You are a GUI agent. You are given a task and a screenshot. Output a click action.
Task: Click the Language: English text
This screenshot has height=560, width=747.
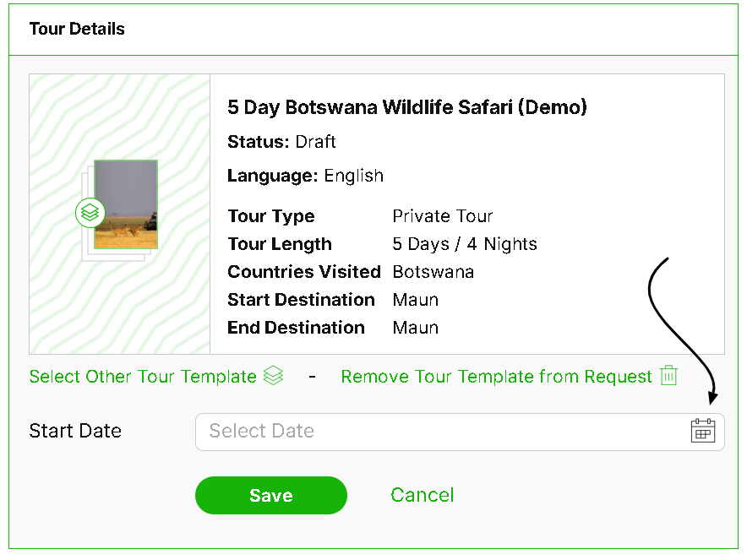pos(305,176)
